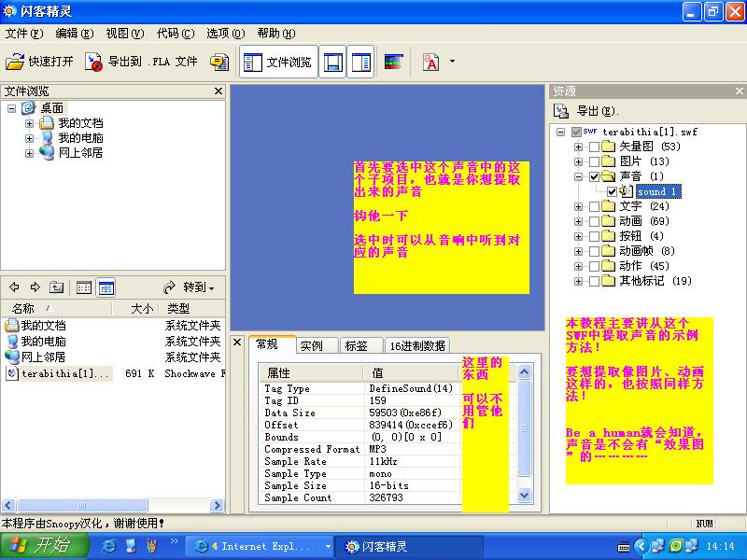
Task: Check the 动画帧 (8) checkbox
Action: (594, 251)
